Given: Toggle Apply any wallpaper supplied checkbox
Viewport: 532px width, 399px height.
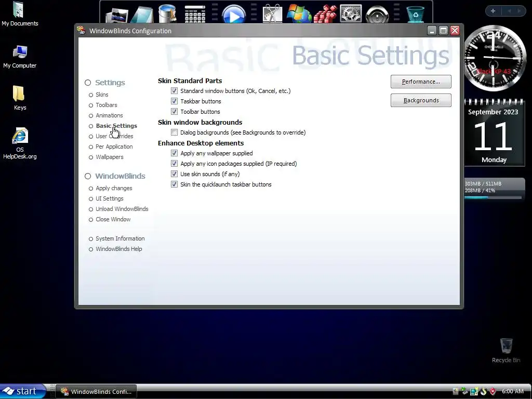Looking at the screenshot, I should tap(174, 153).
